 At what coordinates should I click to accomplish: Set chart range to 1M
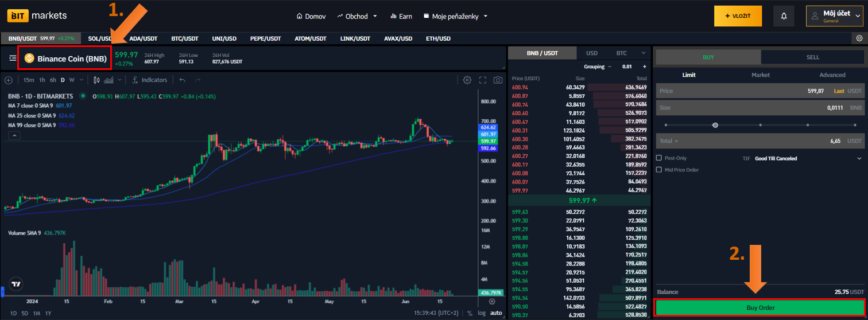[36, 313]
